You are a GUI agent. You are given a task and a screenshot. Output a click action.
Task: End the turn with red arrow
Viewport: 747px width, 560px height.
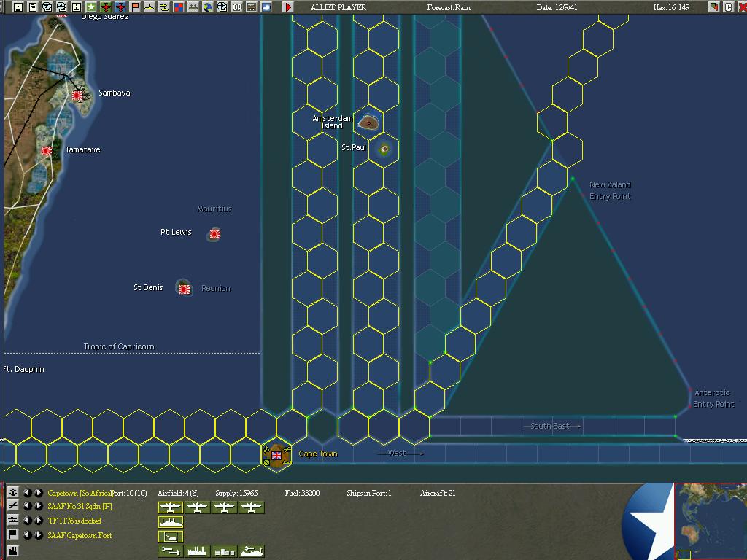click(287, 7)
